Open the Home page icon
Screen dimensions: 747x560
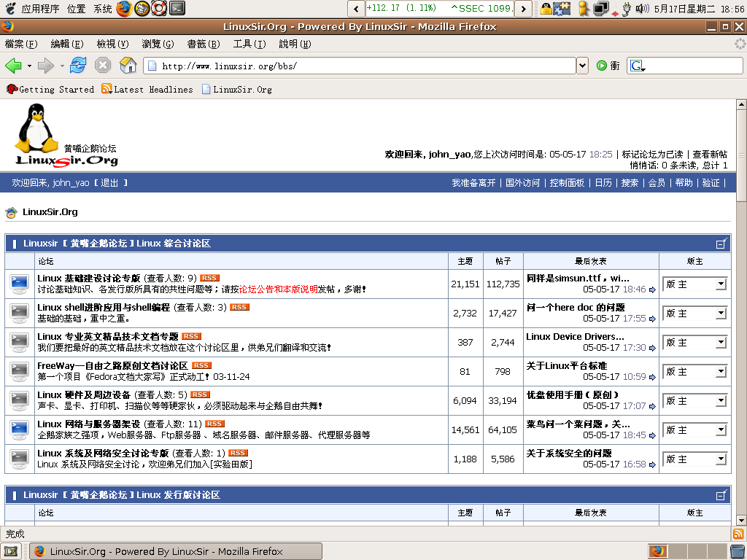(x=128, y=65)
